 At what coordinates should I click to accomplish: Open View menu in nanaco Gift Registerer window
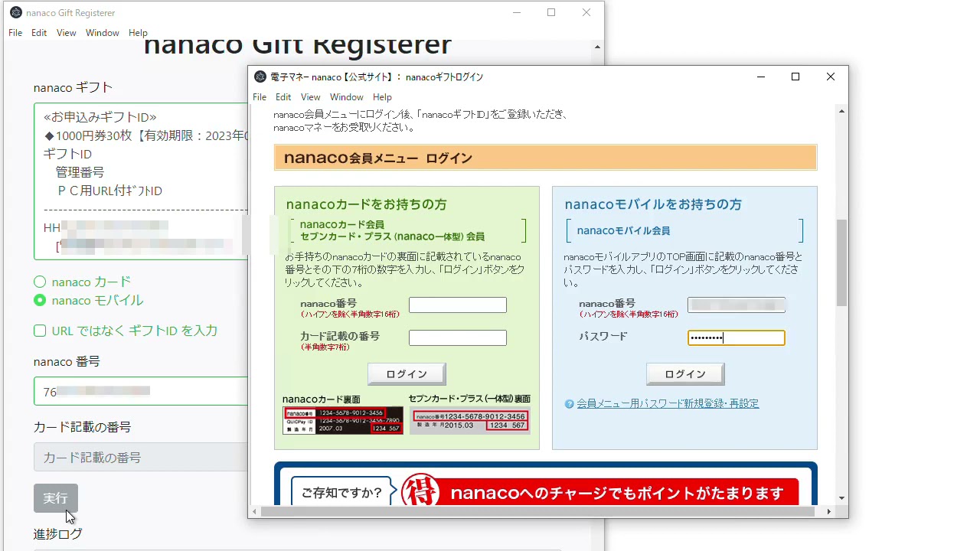tap(67, 33)
